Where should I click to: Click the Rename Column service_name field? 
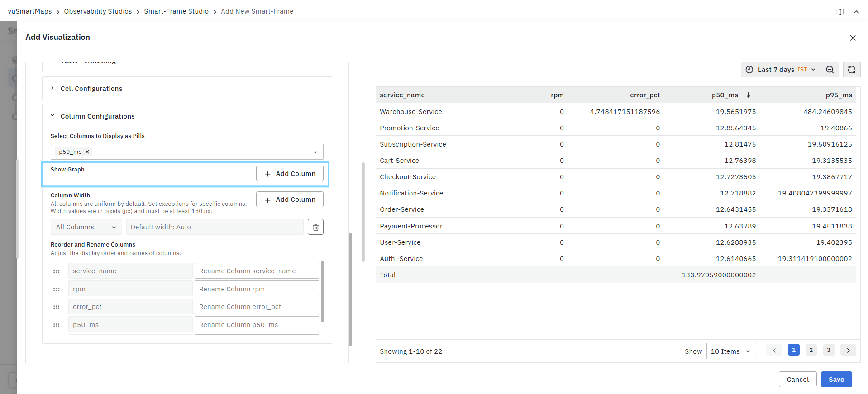pyautogui.click(x=257, y=271)
